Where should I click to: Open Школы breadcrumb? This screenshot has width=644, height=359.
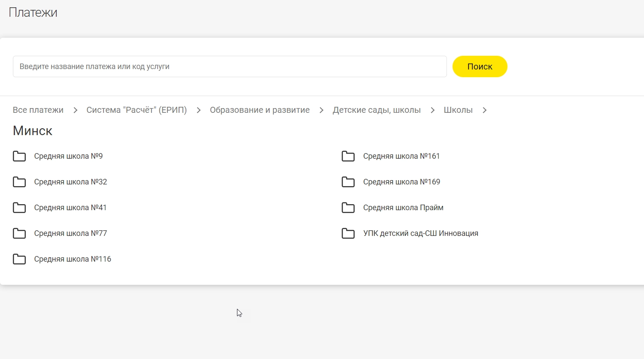[x=458, y=110]
